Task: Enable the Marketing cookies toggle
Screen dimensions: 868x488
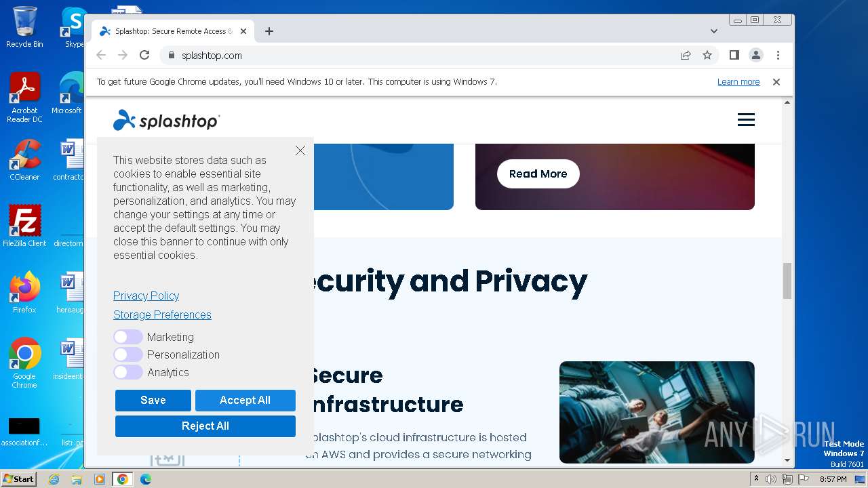Action: (x=127, y=337)
